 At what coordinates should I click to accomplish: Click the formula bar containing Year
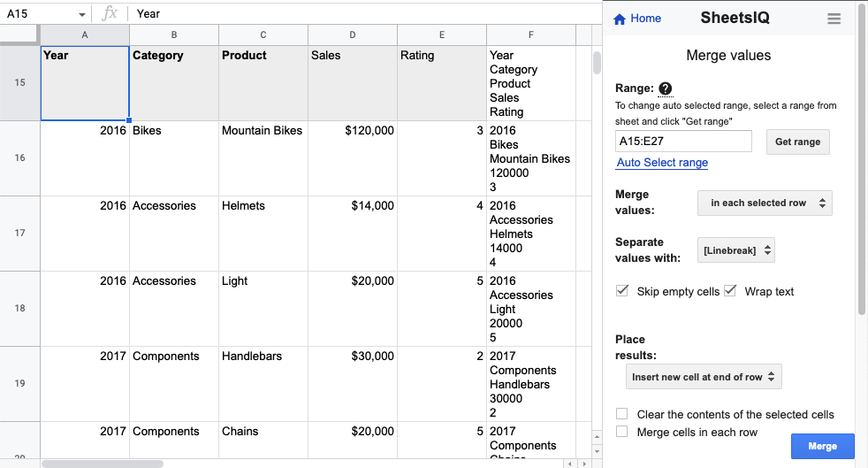tap(365, 14)
